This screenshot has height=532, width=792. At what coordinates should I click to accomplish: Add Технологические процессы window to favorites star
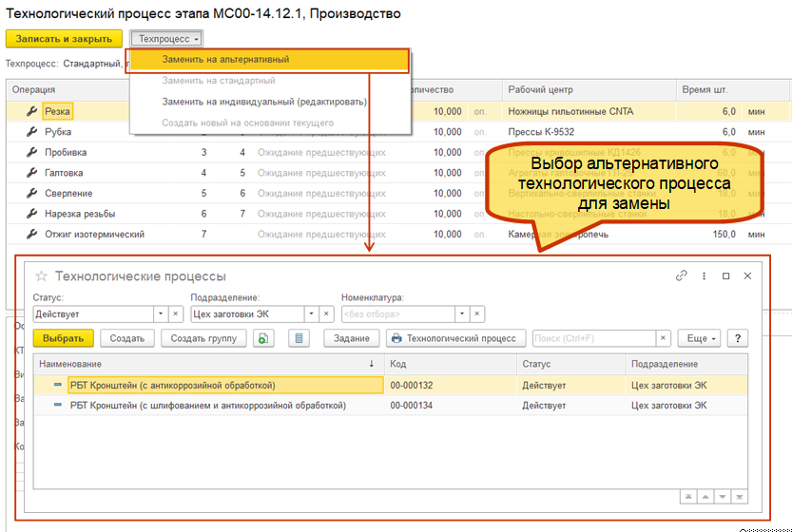coord(42,276)
